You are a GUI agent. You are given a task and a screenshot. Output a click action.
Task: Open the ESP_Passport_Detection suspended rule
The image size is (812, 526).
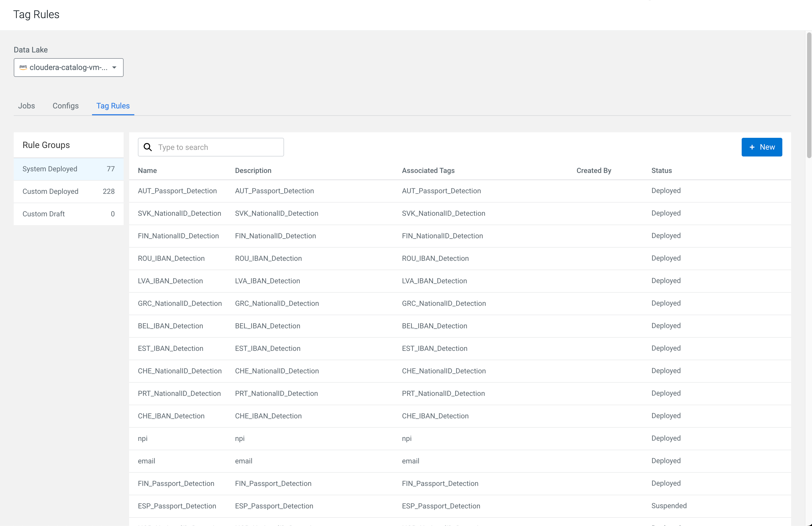click(x=177, y=505)
